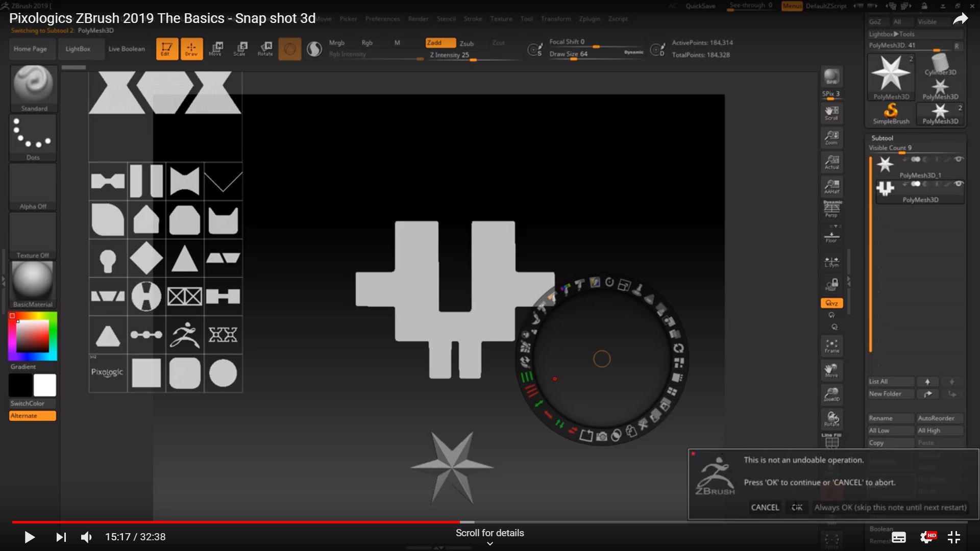The image size is (980, 551).
Task: Click the Actual size icon
Action: 831,162
